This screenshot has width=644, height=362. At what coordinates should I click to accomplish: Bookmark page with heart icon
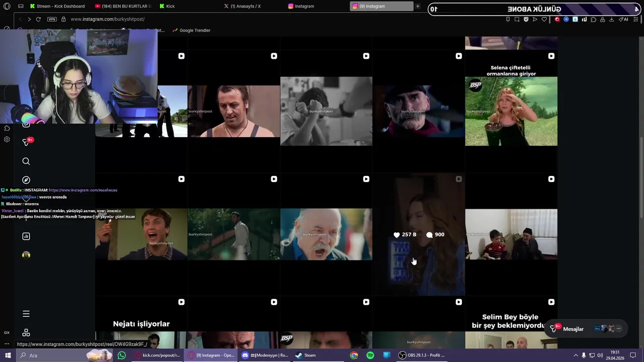point(544,19)
